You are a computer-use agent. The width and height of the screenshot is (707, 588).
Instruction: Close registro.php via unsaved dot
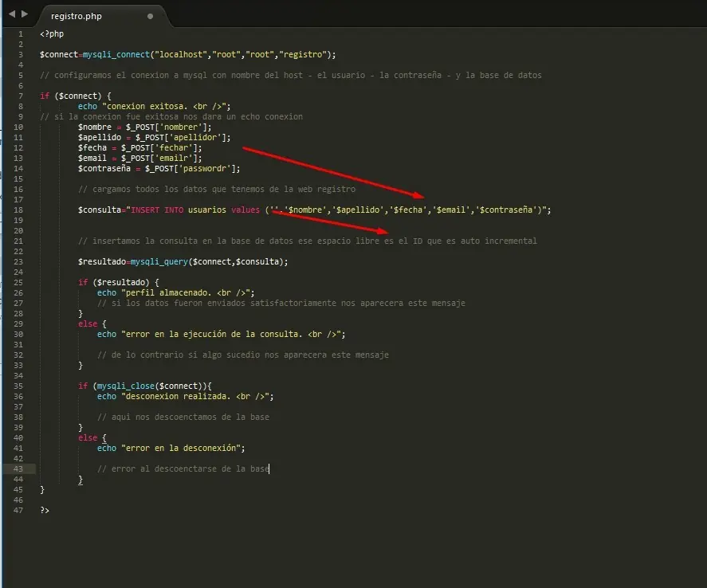tap(150, 16)
